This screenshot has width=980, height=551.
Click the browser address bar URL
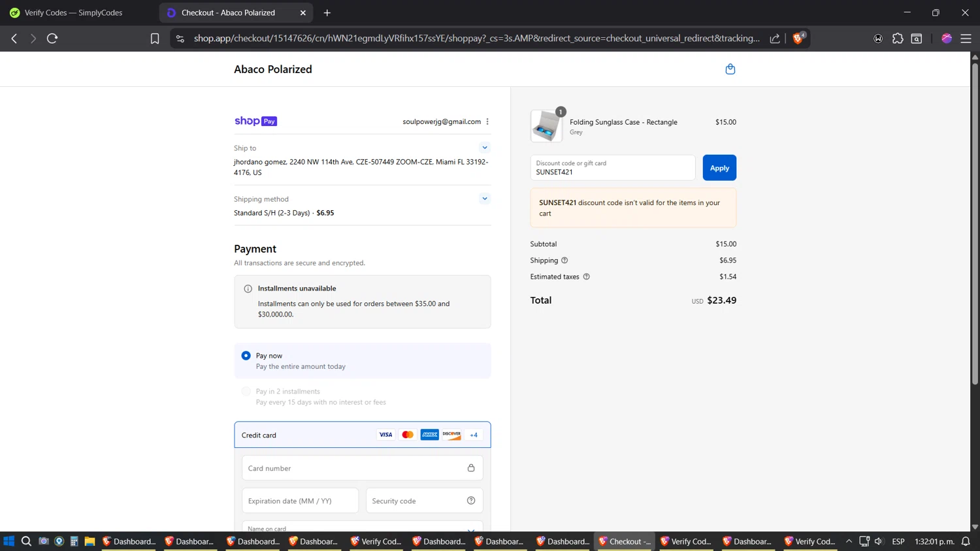click(477, 39)
